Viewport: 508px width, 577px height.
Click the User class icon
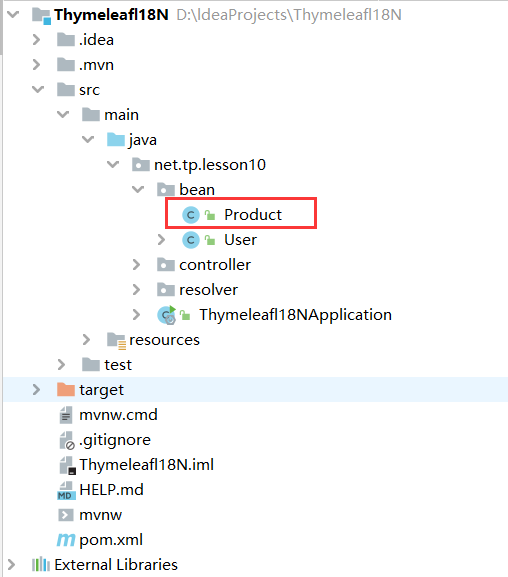coord(191,240)
